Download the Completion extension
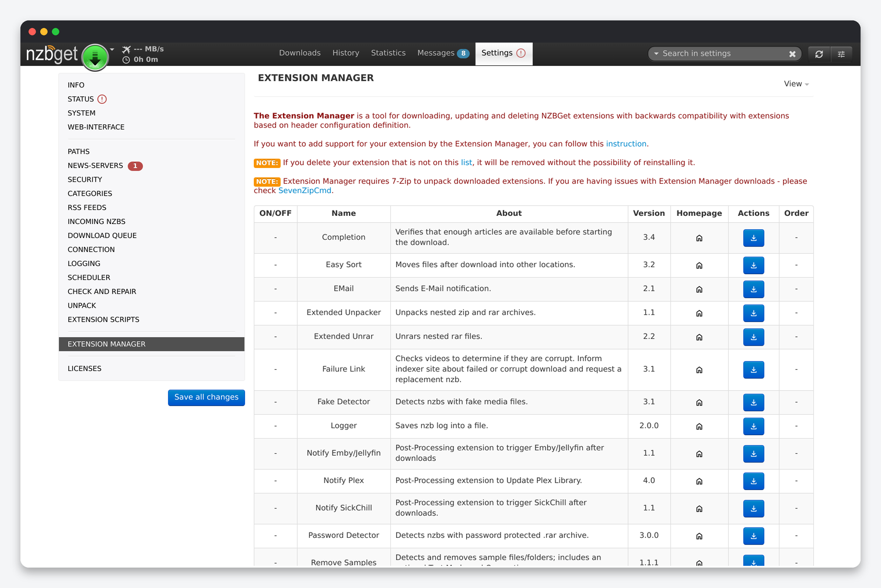881x588 pixels. point(754,238)
